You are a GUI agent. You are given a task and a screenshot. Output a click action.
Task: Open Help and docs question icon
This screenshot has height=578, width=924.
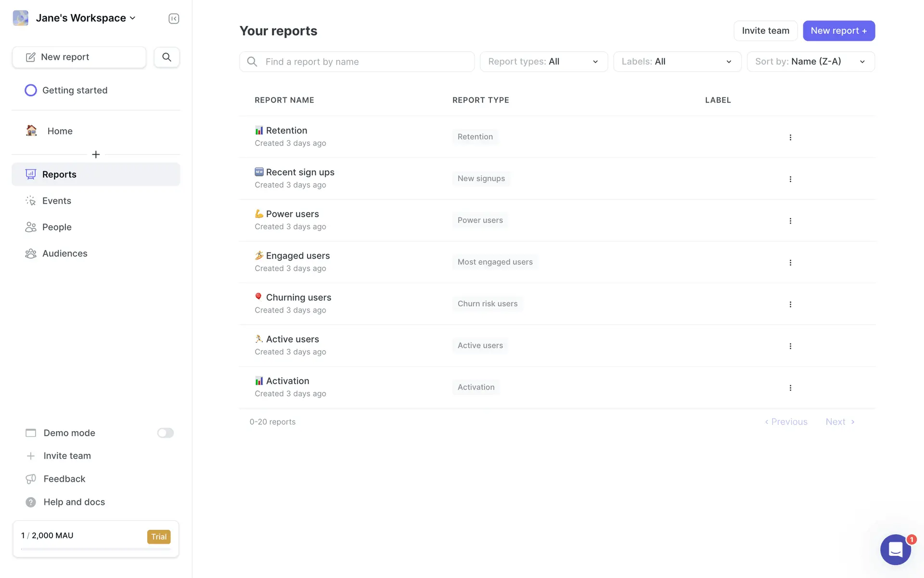click(x=31, y=502)
